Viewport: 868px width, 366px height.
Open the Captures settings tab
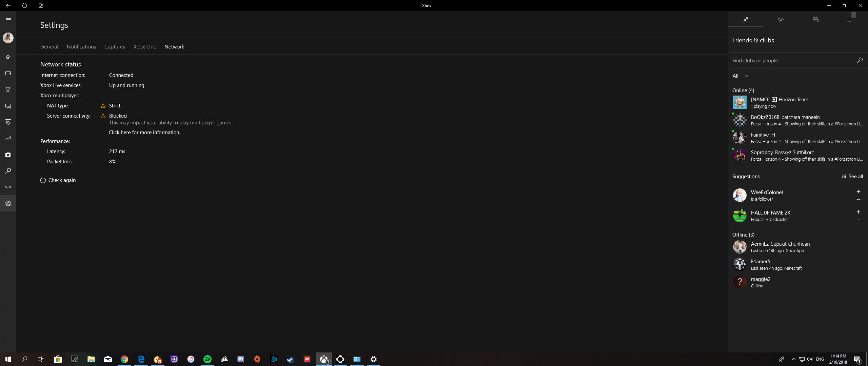click(115, 46)
